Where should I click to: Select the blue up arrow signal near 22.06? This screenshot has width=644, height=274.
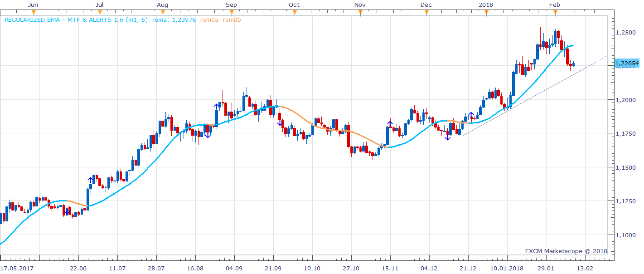tap(90, 180)
